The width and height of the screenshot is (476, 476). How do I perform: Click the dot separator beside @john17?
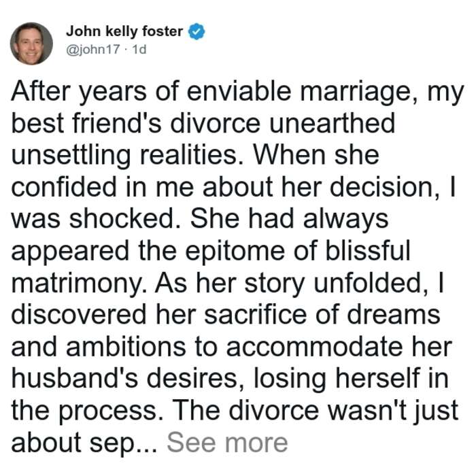click(126, 50)
